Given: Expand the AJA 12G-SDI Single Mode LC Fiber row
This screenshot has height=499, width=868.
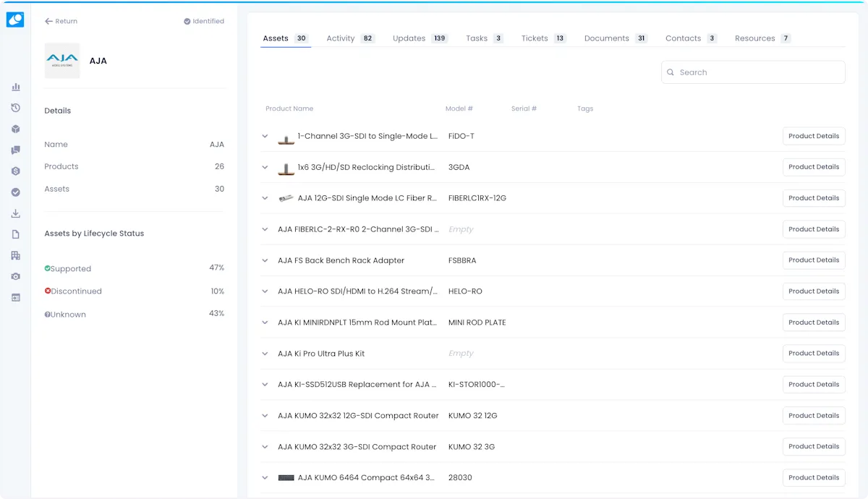Looking at the screenshot, I should 265,198.
